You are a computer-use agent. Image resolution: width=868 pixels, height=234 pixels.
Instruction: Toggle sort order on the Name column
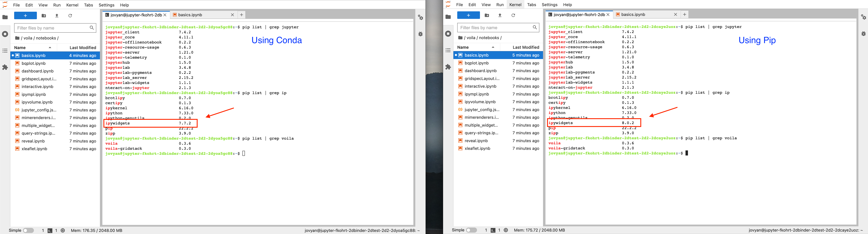[x=20, y=47]
